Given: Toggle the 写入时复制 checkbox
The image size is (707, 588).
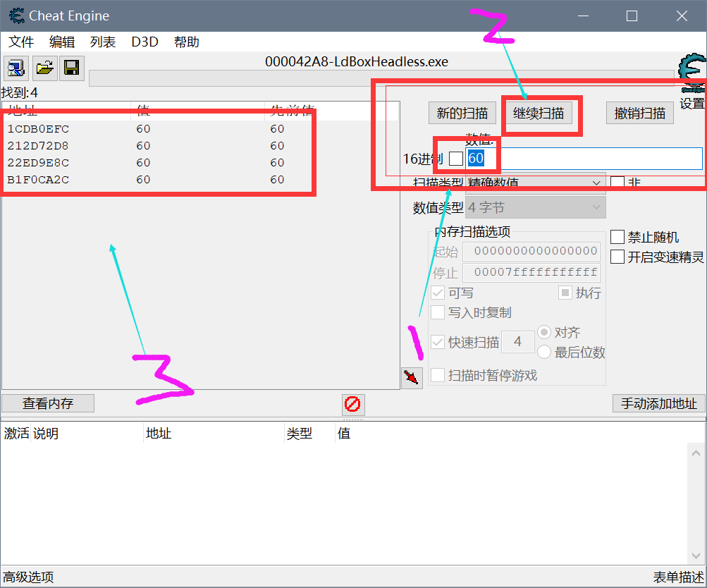Looking at the screenshot, I should tap(438, 312).
